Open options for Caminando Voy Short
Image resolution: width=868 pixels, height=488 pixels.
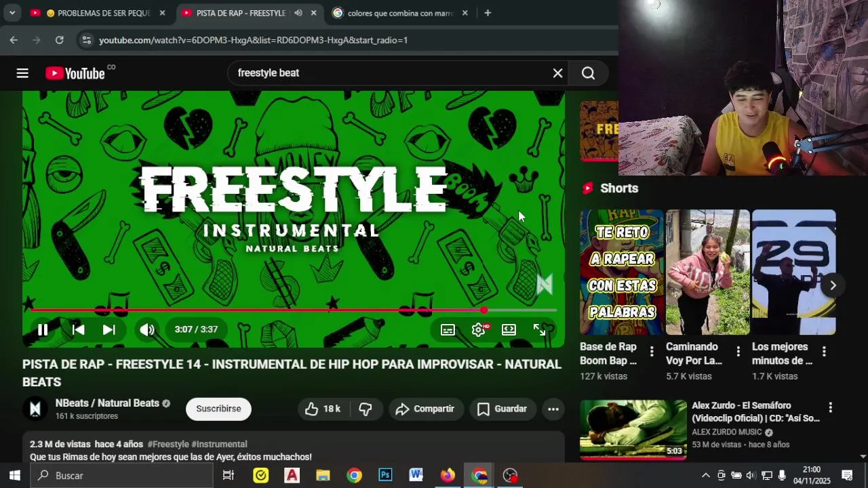[738, 351]
